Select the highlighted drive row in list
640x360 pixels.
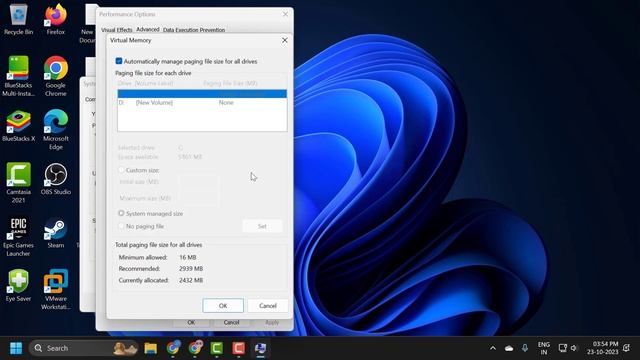click(202, 94)
